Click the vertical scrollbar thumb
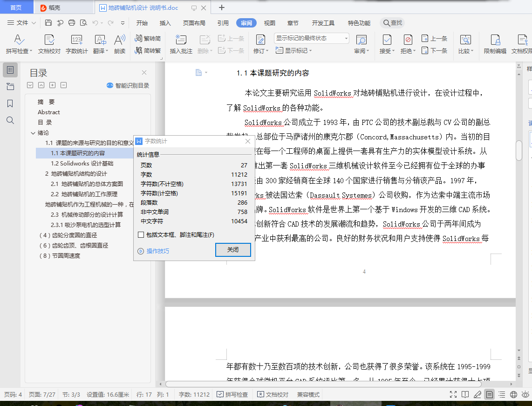Image resolution: width=532 pixels, height=406 pixels. 519,150
